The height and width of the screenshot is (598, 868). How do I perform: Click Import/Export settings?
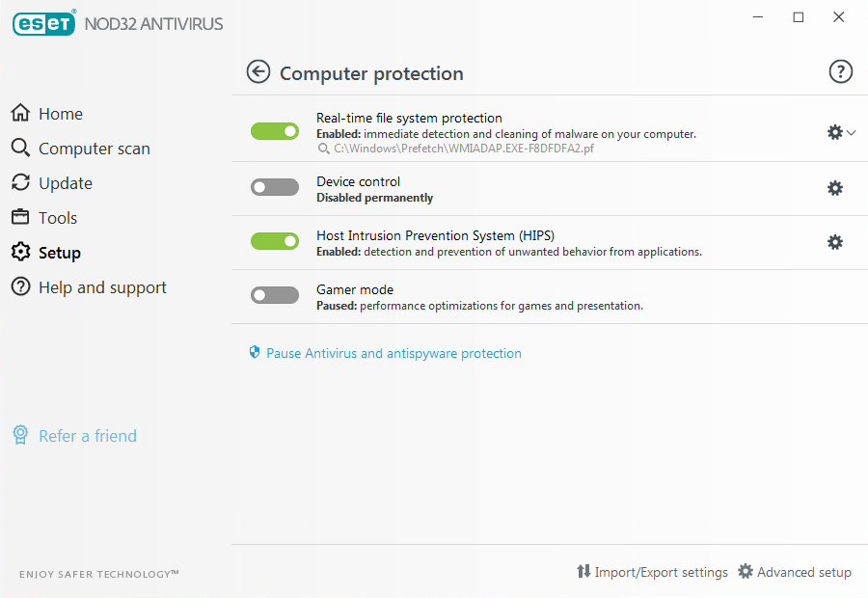(653, 571)
